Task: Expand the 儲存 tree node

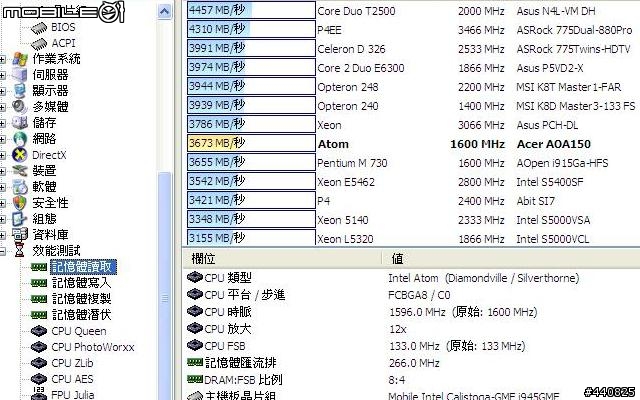Action: click(2, 123)
